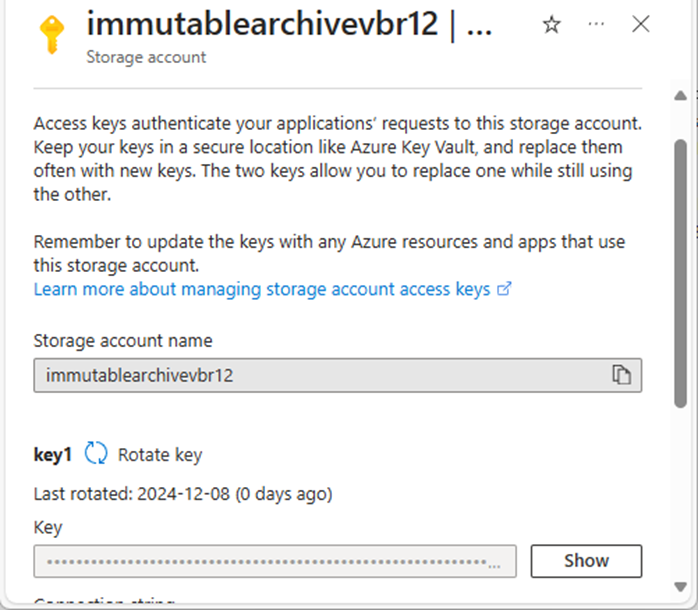Click the 'Storage account name' label
This screenshot has width=698, height=610.
pyautogui.click(x=123, y=341)
